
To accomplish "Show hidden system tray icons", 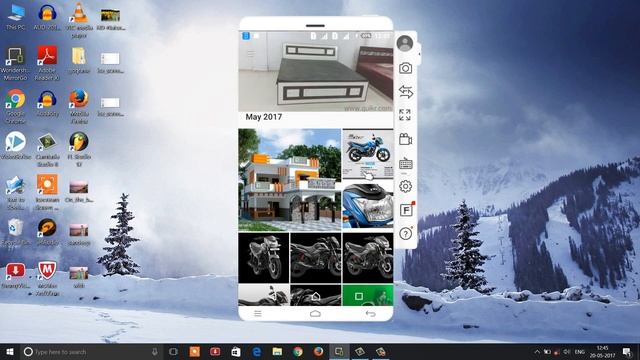I will pyautogui.click(x=537, y=351).
